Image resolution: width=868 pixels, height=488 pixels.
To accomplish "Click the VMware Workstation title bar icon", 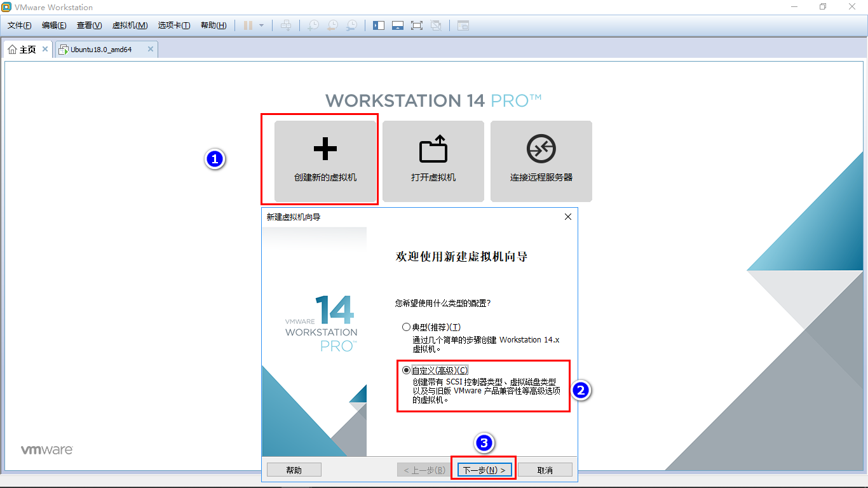I will 7,7.
